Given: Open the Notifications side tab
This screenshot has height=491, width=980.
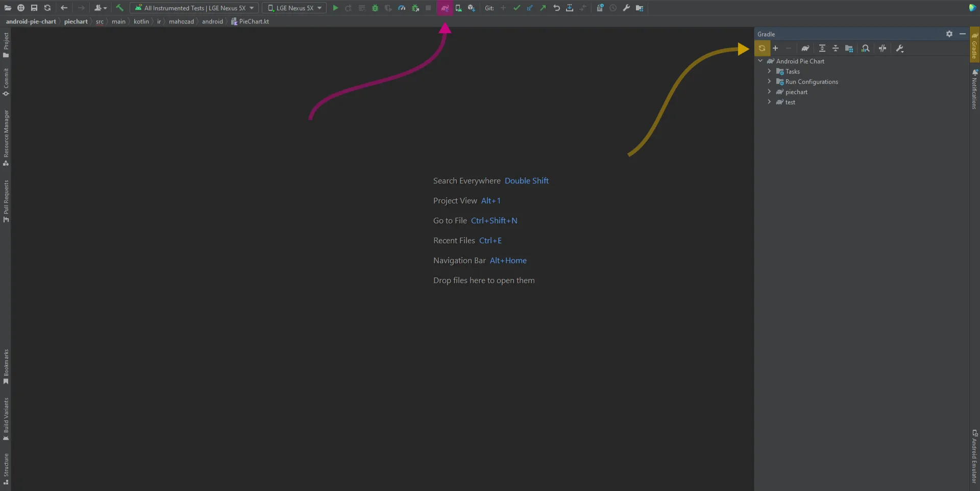Looking at the screenshot, I should pos(974,89).
